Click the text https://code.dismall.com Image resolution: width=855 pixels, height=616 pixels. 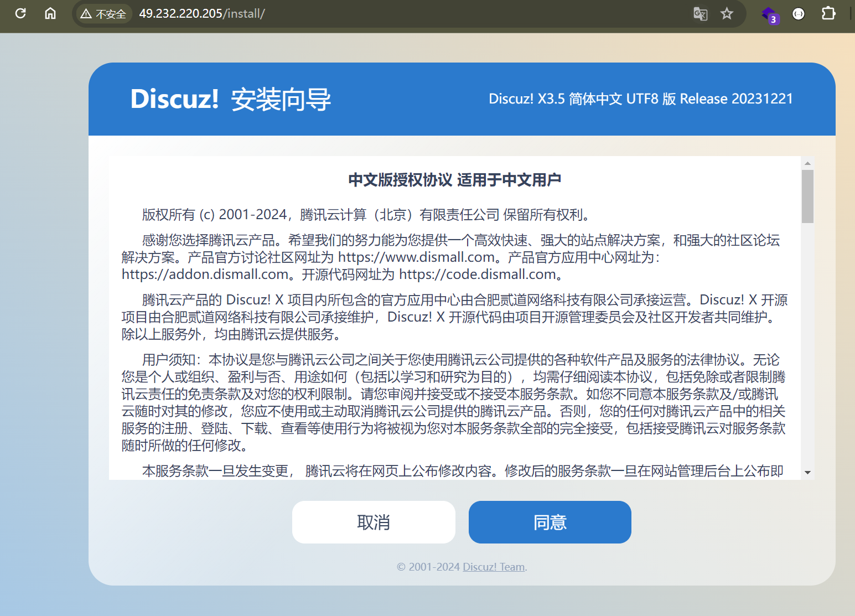[x=478, y=275]
